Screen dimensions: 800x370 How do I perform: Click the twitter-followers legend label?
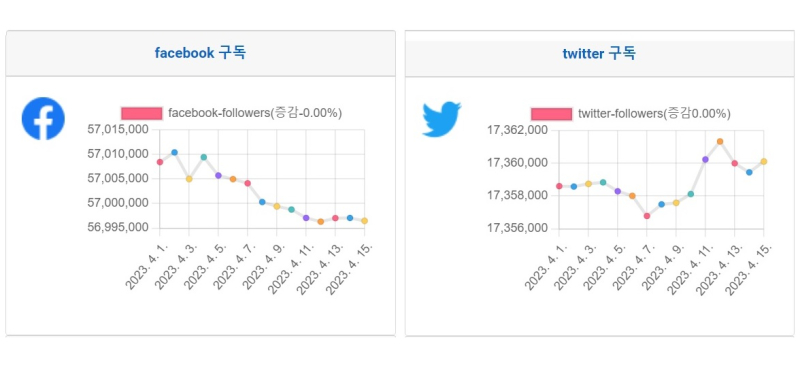[x=654, y=114]
